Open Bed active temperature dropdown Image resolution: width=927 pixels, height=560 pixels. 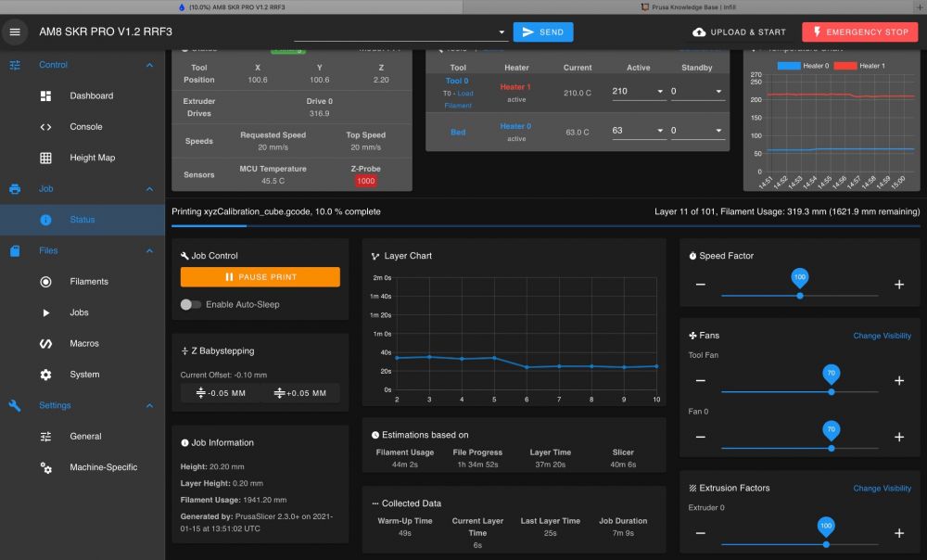click(660, 131)
